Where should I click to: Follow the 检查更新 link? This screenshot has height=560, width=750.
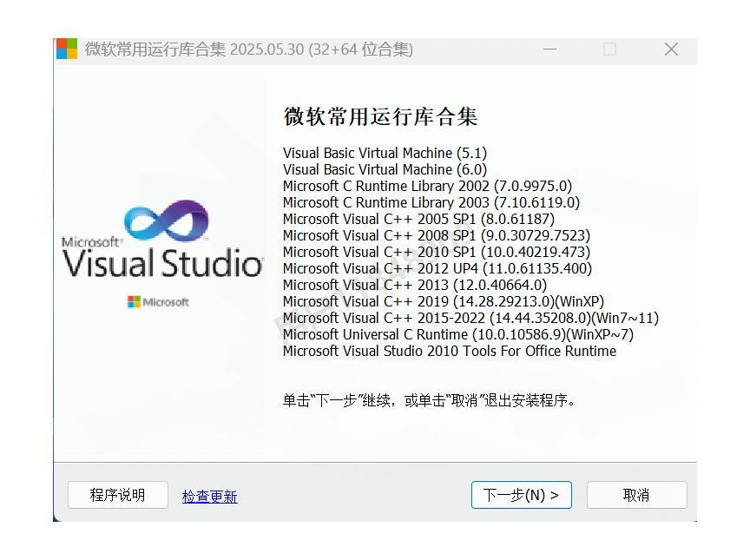coord(209,497)
